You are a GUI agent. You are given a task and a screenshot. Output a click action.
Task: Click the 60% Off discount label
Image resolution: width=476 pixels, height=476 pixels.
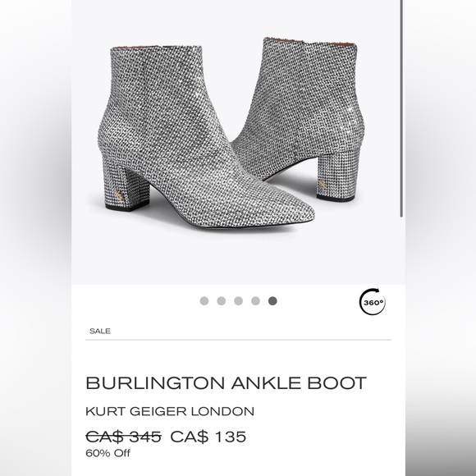click(x=108, y=453)
